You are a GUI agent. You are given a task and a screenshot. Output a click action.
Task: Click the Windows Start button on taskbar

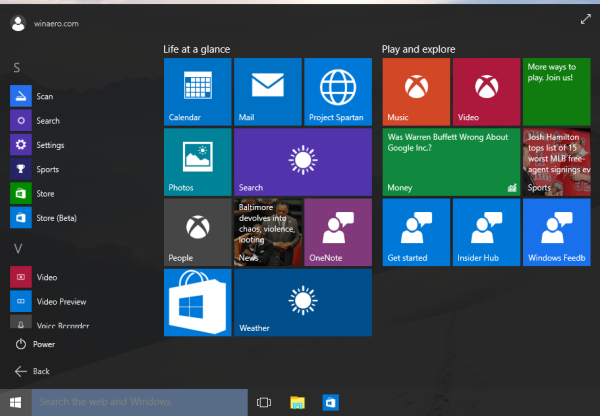point(15,402)
